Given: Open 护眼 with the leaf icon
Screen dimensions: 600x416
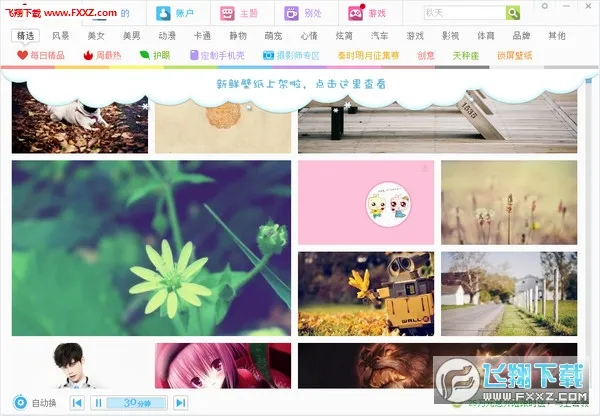Looking at the screenshot, I should coord(155,55).
